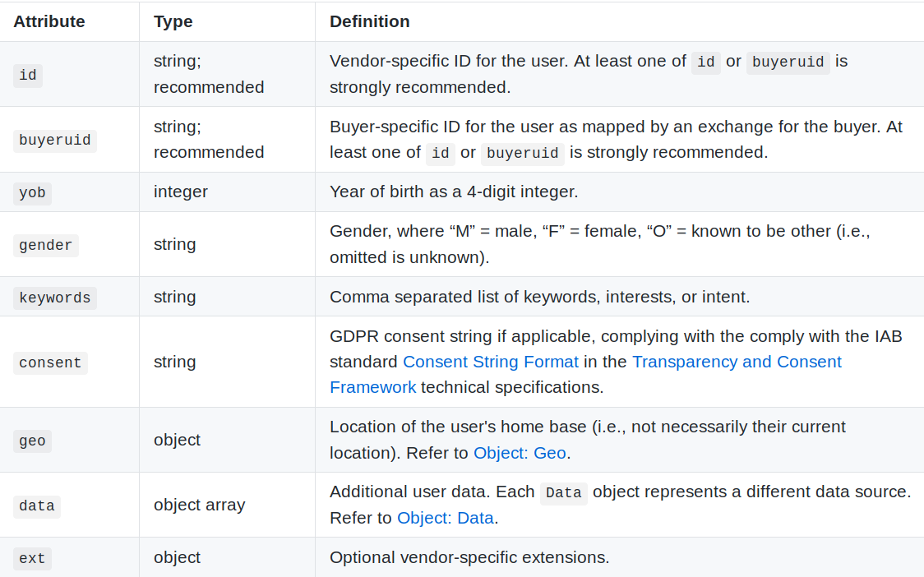Image resolution: width=924 pixels, height=577 pixels.
Task: Click the data attribute code tag
Action: pyautogui.click(x=36, y=505)
